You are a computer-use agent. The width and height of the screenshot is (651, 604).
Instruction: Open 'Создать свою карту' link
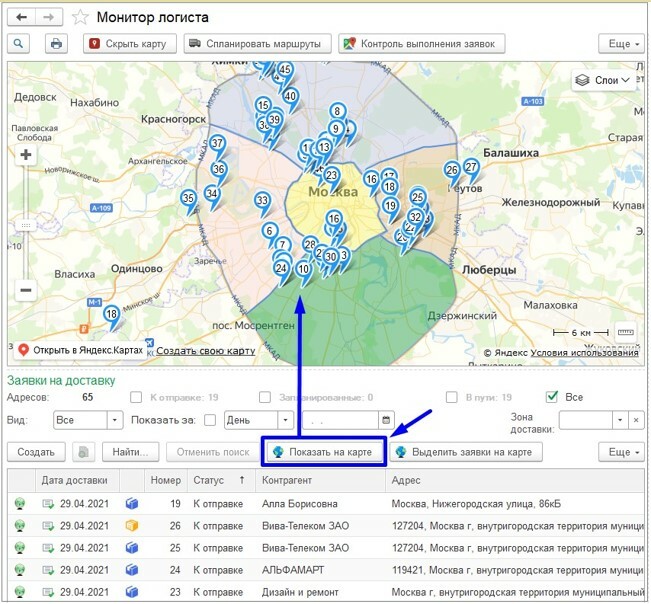point(205,351)
